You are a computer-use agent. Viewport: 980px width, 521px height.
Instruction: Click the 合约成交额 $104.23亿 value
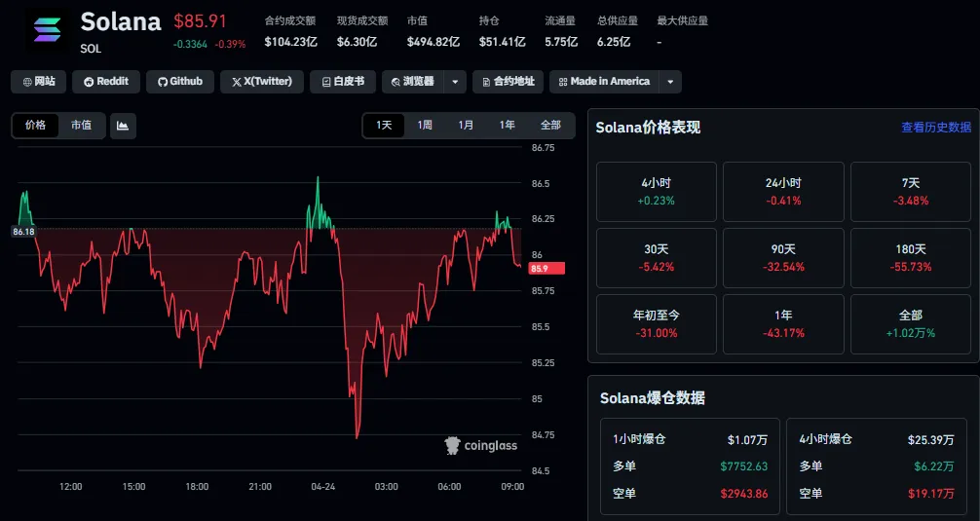point(290,42)
